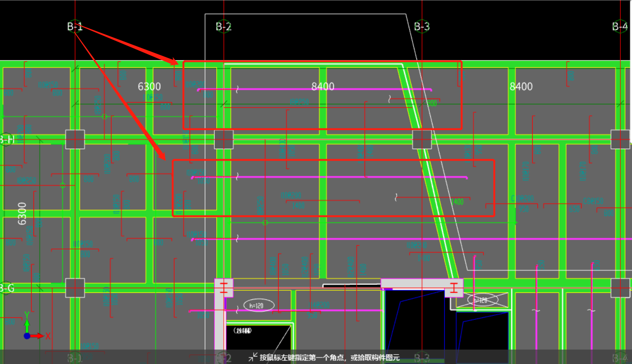Click the snap cursor icon in the prompt bar
Image resolution: width=632 pixels, height=364 pixels.
[x=253, y=357]
